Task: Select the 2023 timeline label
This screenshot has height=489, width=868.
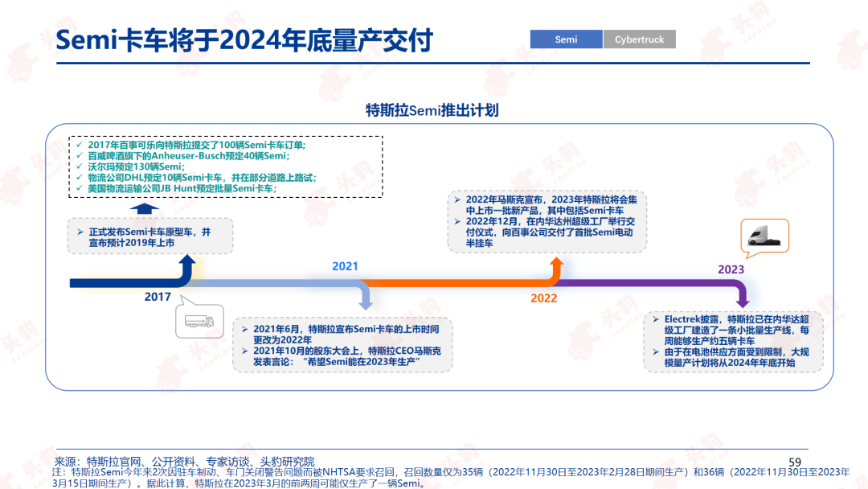Action: point(731,269)
